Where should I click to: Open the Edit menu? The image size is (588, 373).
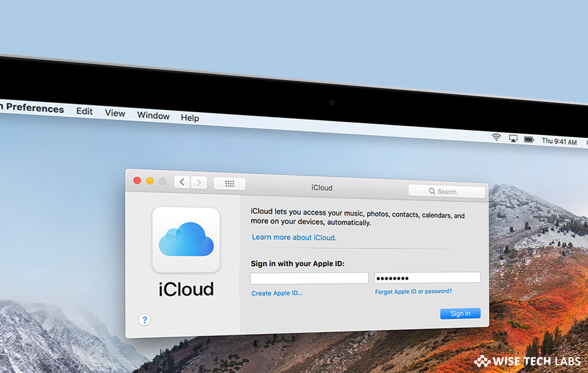(x=84, y=111)
